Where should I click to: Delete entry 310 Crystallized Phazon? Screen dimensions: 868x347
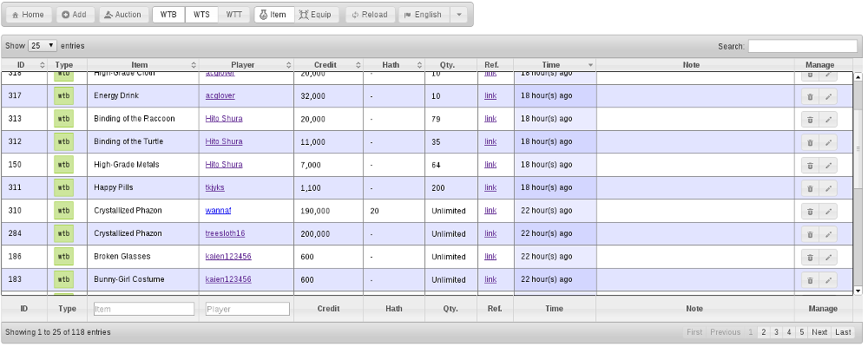point(810,212)
